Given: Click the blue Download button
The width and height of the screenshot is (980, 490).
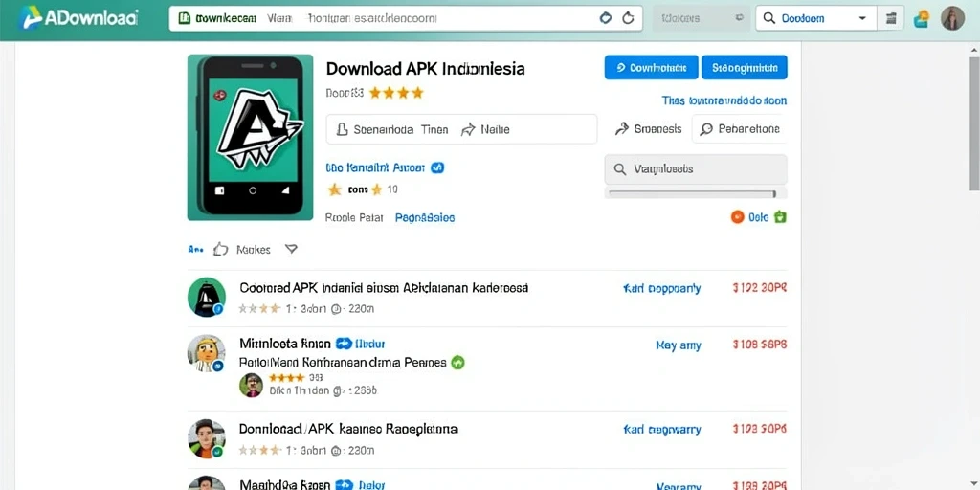Looking at the screenshot, I should tap(651, 68).
